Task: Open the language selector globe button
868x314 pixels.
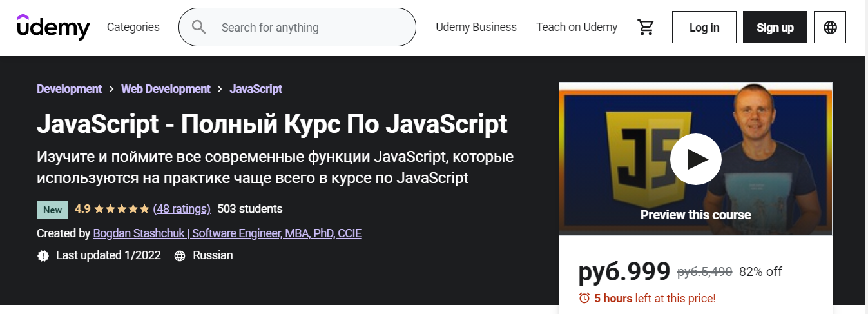Action: tap(830, 27)
